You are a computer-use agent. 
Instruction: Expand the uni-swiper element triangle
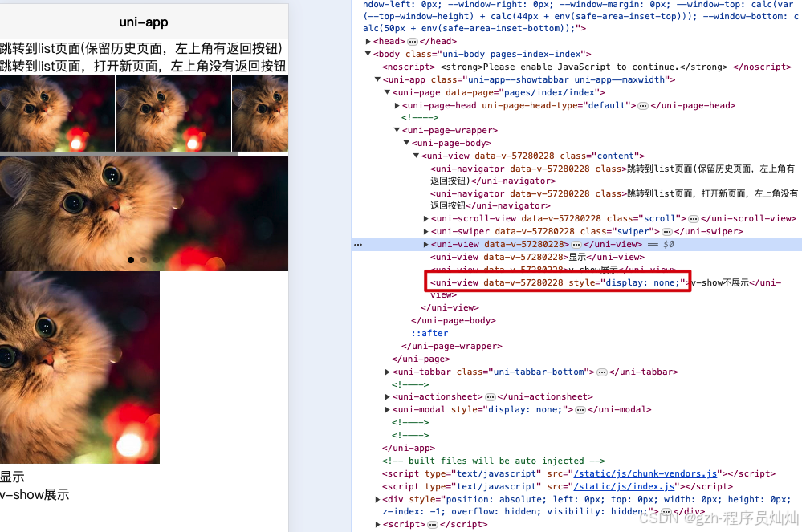pyautogui.click(x=425, y=232)
